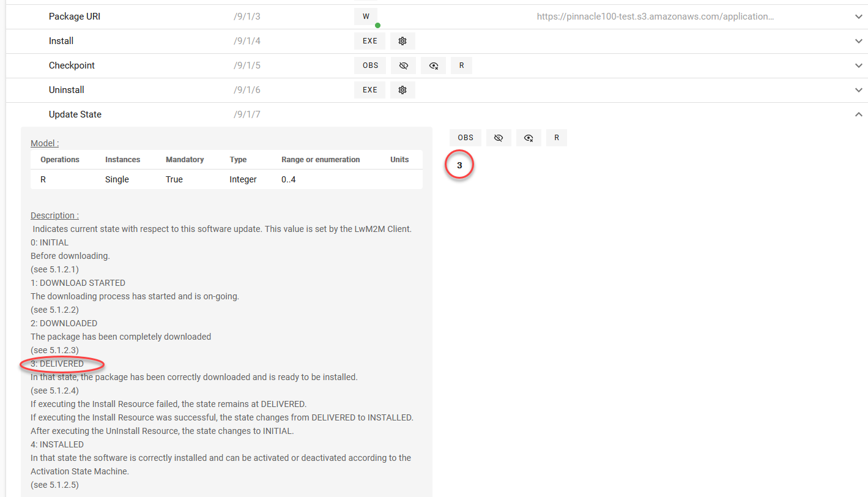Open Install execute parameters gear icon
Screen dimensions: 868x497
(x=402, y=41)
